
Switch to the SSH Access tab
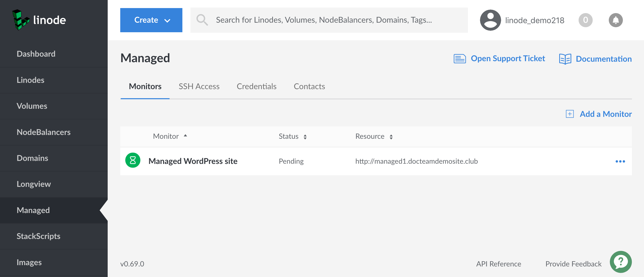(x=199, y=87)
